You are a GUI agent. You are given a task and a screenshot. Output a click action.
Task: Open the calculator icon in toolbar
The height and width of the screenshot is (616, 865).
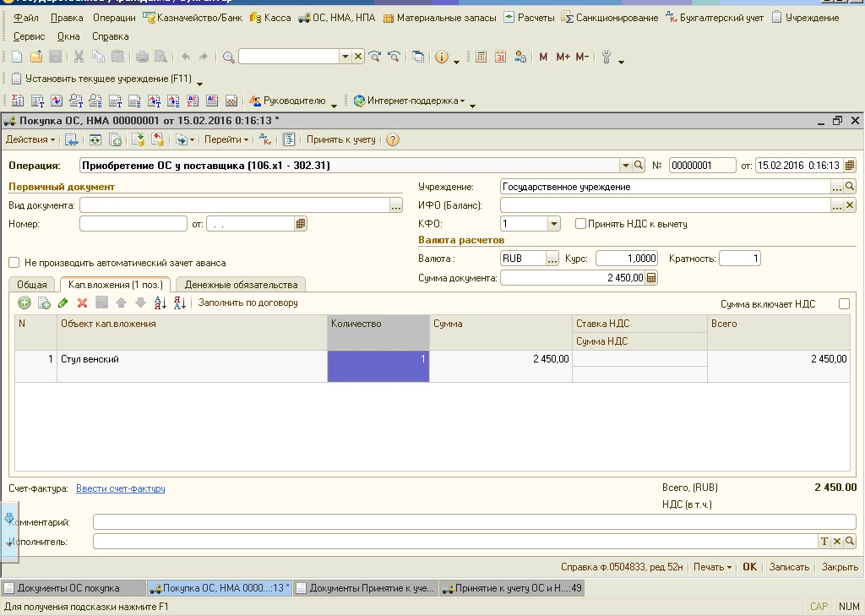pos(481,57)
